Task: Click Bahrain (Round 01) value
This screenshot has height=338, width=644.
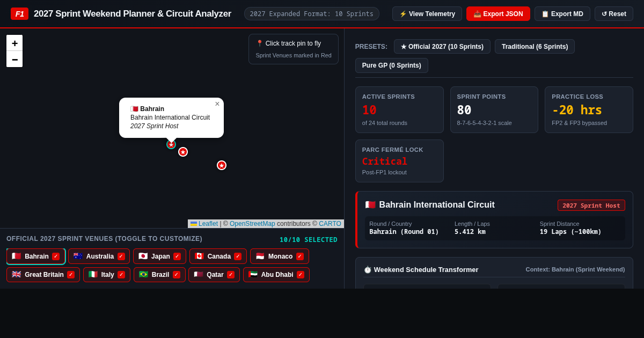Action: 404,232
